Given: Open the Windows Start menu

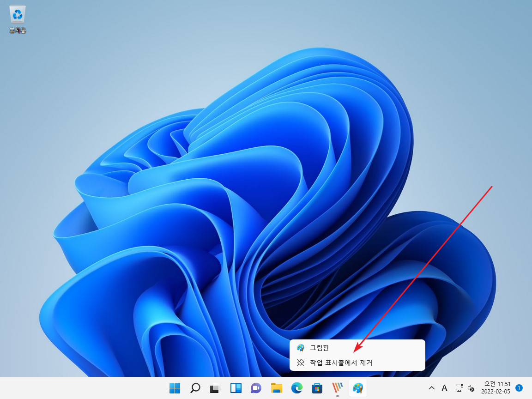Looking at the screenshot, I should [175, 388].
